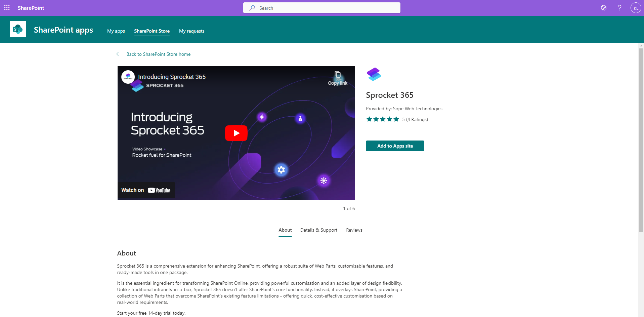Switch to the Reviews tab
644x317 pixels.
pos(354,230)
